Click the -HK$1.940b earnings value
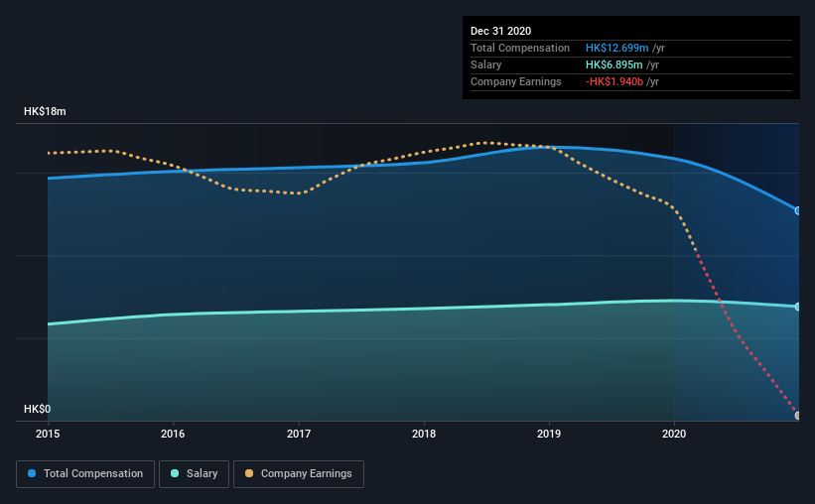 (x=614, y=81)
